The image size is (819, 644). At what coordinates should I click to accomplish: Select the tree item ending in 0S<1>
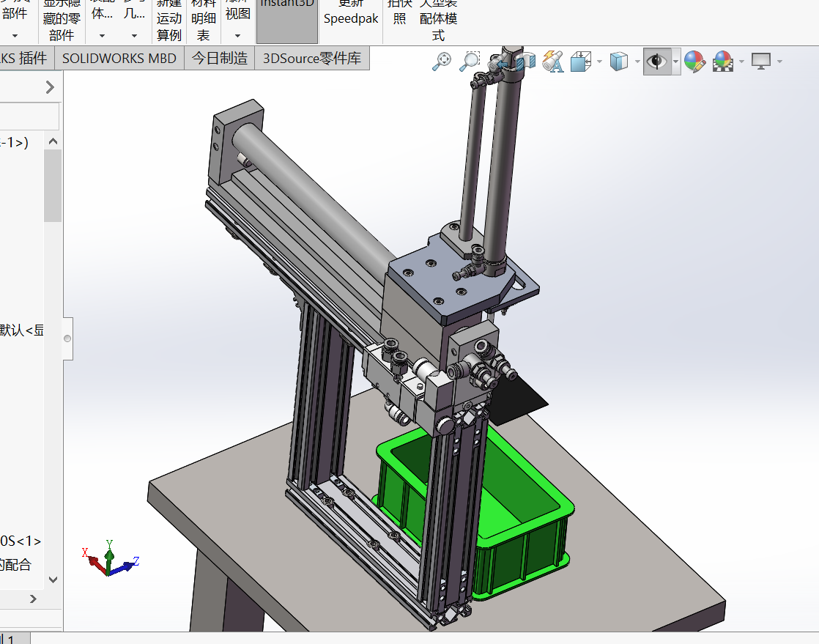tap(21, 541)
